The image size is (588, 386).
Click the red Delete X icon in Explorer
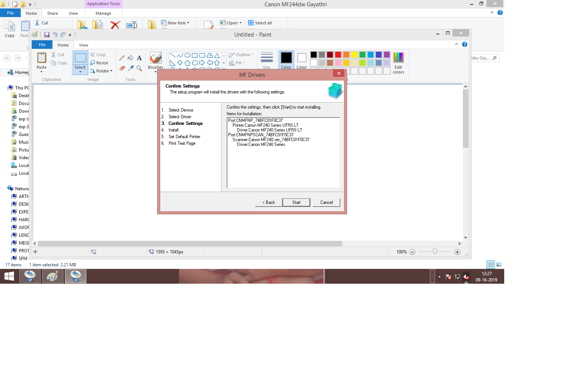tap(115, 25)
